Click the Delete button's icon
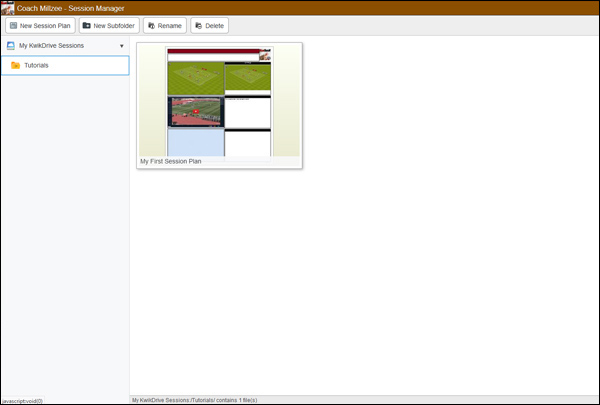Viewport: 600px width, 405px height. (198, 25)
